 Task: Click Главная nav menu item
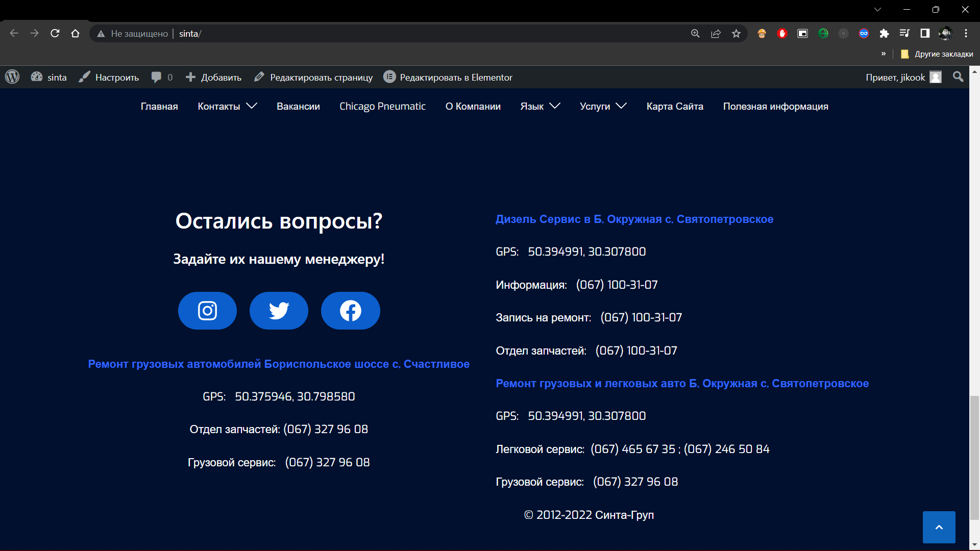pos(159,106)
